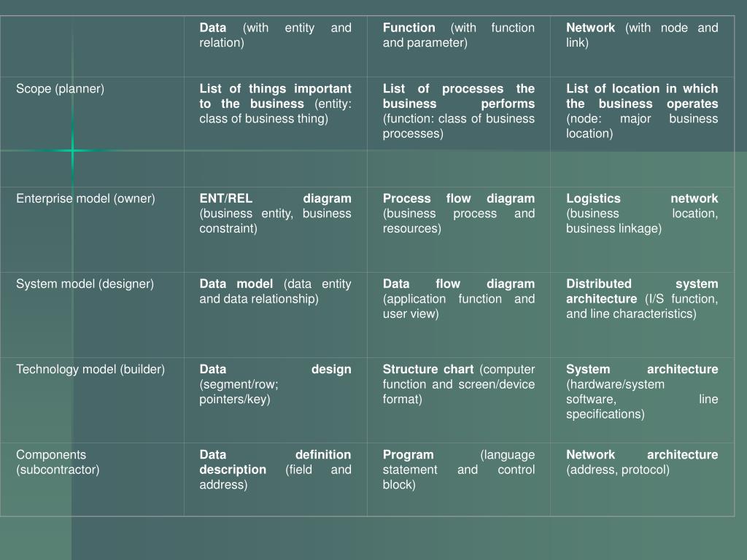
Task: Select the System model (designer) row label
Action: (85, 284)
